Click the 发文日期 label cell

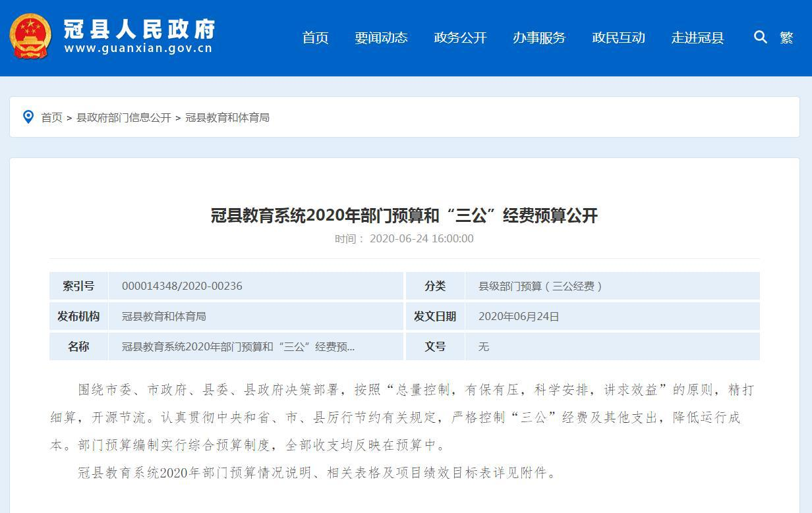435,316
